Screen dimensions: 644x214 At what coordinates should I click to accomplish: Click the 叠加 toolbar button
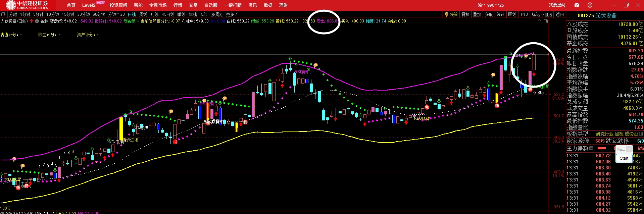tap(477, 14)
